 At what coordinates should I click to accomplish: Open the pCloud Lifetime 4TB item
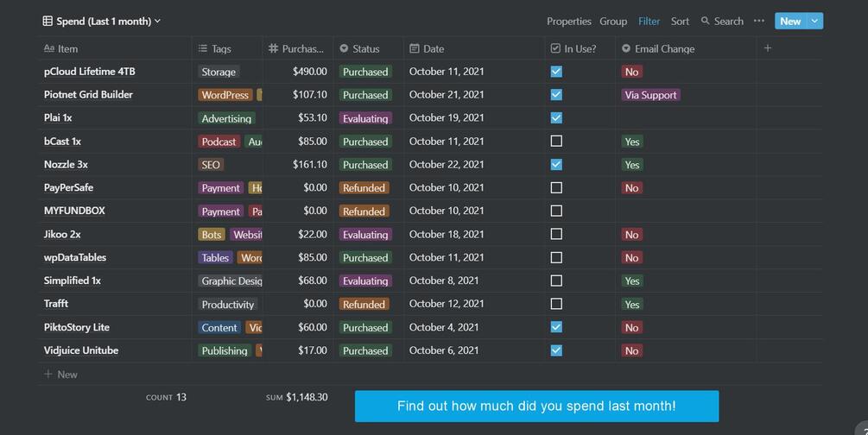(x=89, y=72)
